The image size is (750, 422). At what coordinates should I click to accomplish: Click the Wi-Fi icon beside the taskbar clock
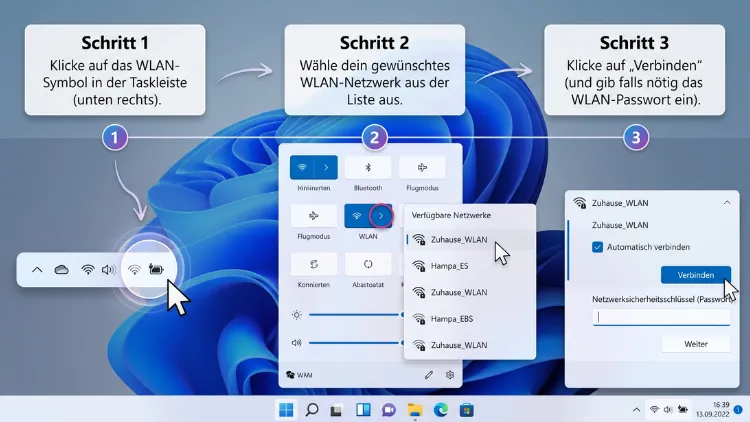coord(654,410)
